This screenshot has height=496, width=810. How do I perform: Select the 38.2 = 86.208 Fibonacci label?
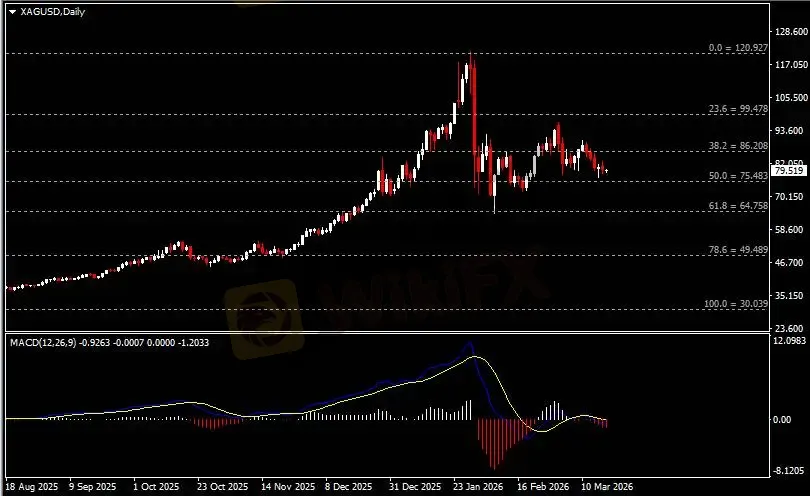[x=738, y=146]
